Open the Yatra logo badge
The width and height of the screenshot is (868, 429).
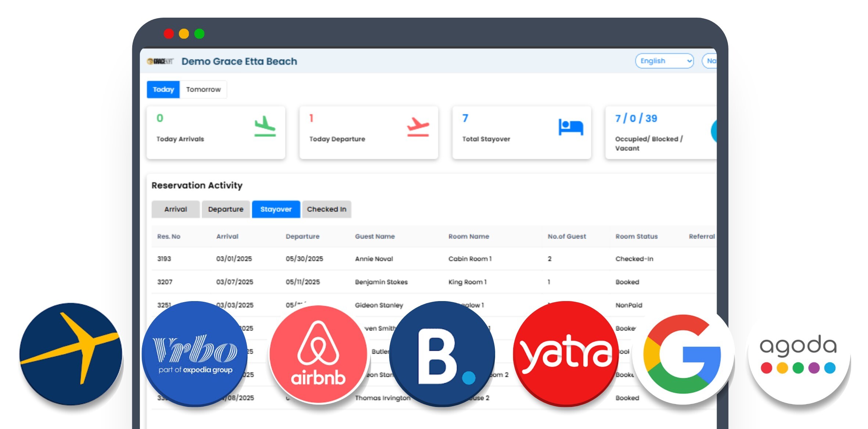tap(566, 354)
